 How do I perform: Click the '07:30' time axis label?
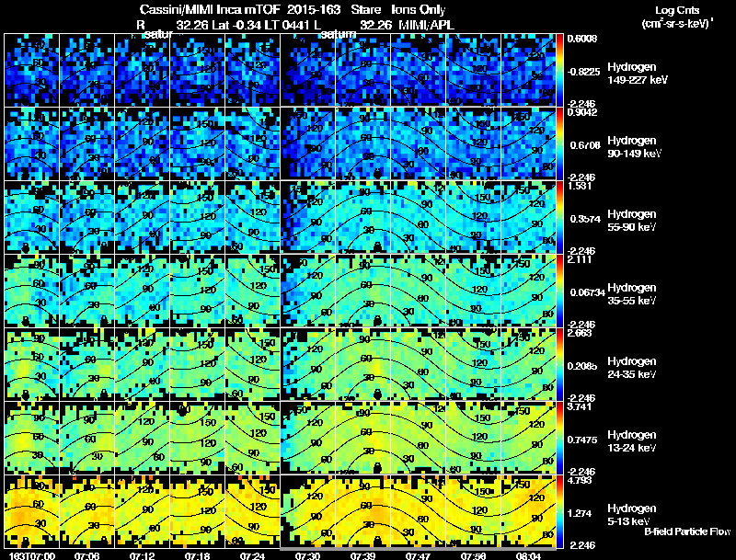pyautogui.click(x=307, y=555)
